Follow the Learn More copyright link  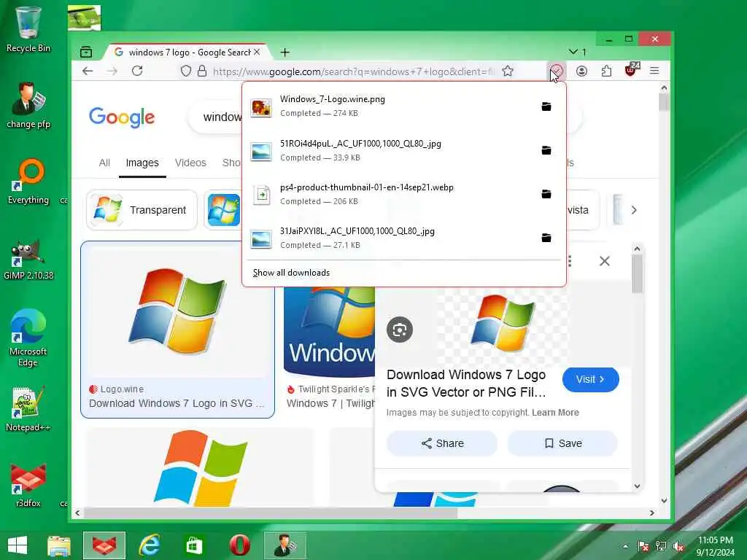pos(555,413)
